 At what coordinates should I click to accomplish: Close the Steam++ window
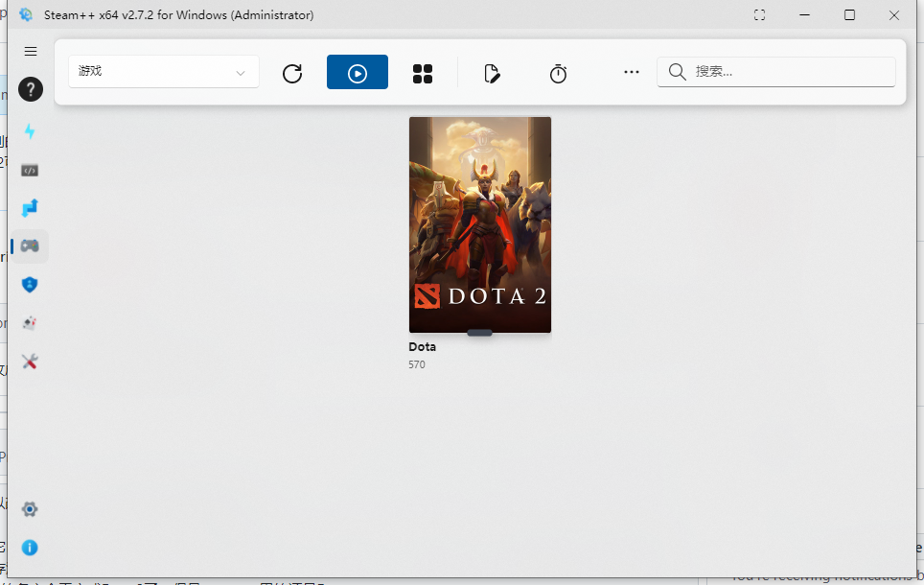point(894,15)
